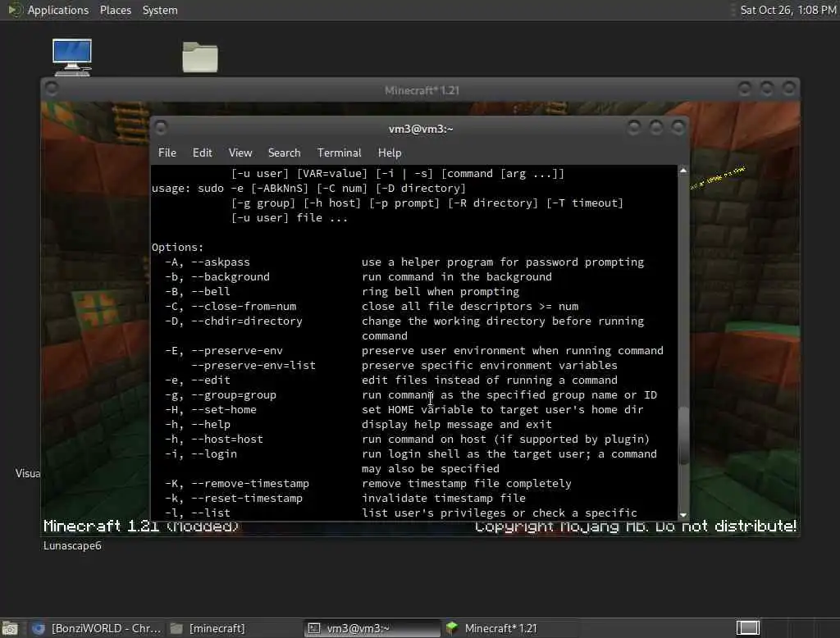
Task: Click the clock showing Sat Oct 26
Action: click(787, 10)
